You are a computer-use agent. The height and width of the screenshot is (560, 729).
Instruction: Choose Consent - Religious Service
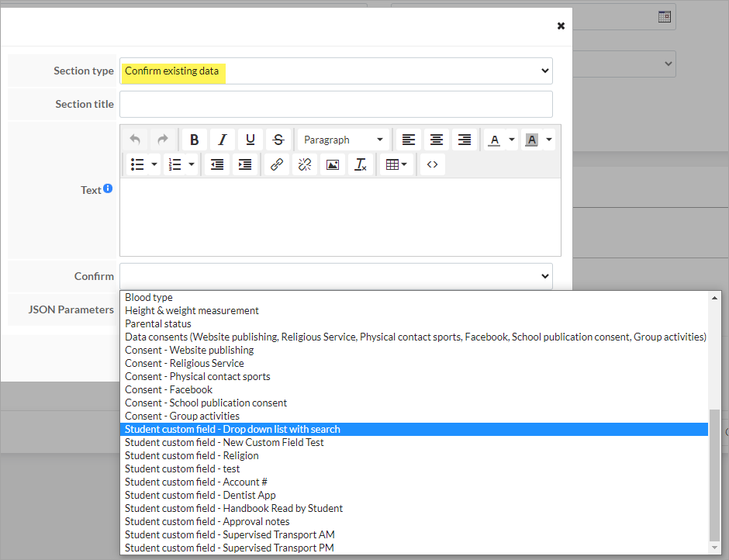tap(414, 363)
